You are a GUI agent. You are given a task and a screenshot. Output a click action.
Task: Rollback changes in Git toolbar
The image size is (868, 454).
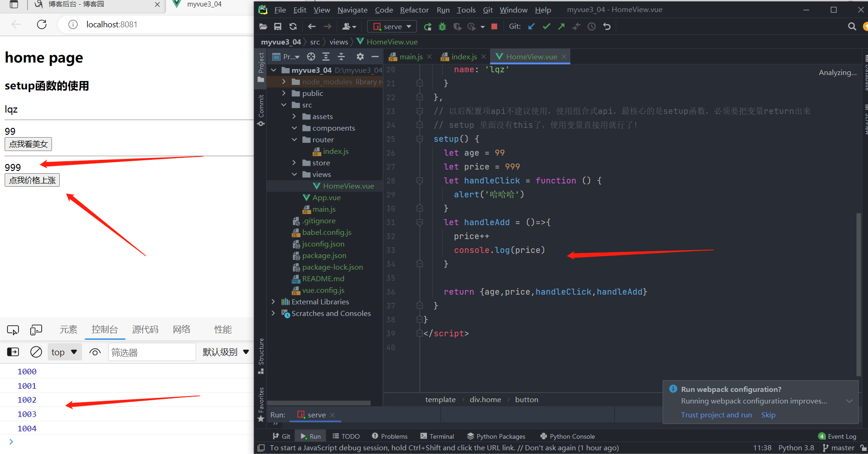coord(606,26)
